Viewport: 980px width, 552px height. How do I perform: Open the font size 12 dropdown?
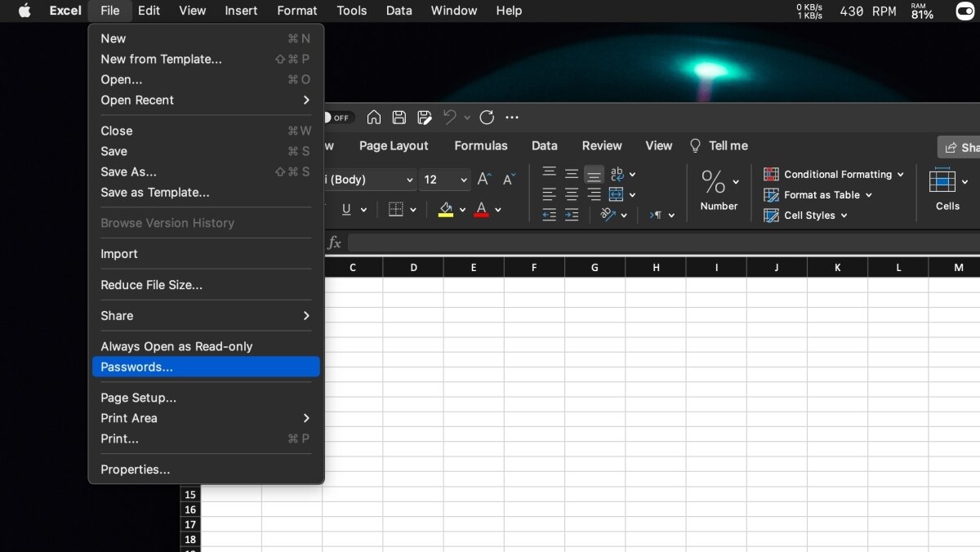tap(464, 180)
